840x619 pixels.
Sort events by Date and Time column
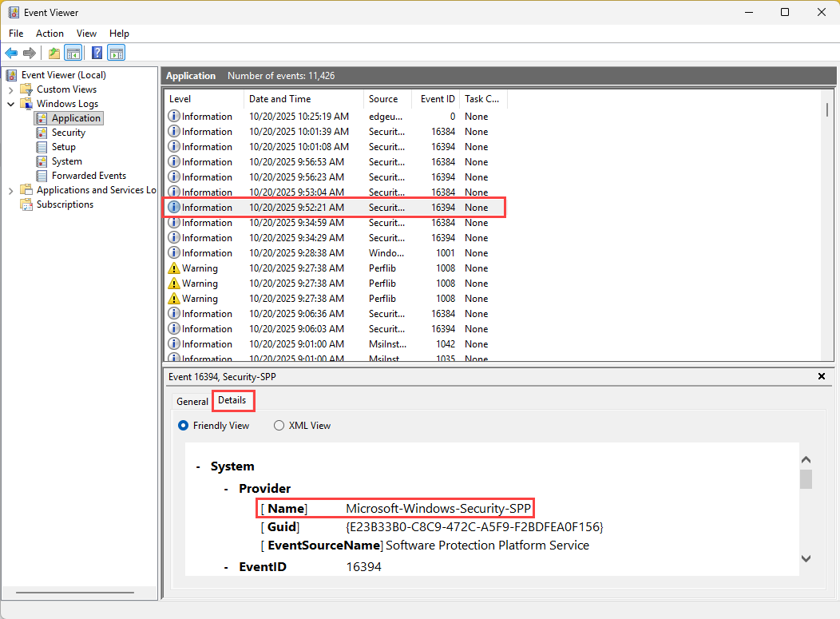pyautogui.click(x=279, y=99)
